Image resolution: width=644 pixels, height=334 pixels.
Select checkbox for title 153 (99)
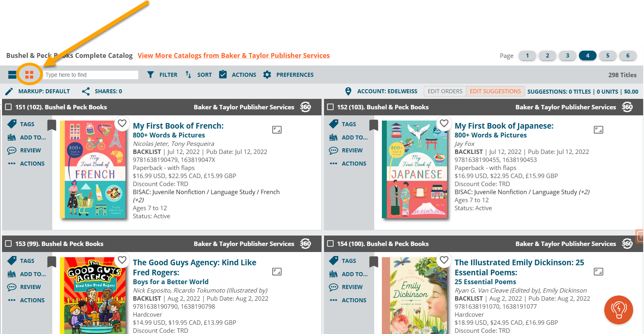[x=8, y=244]
